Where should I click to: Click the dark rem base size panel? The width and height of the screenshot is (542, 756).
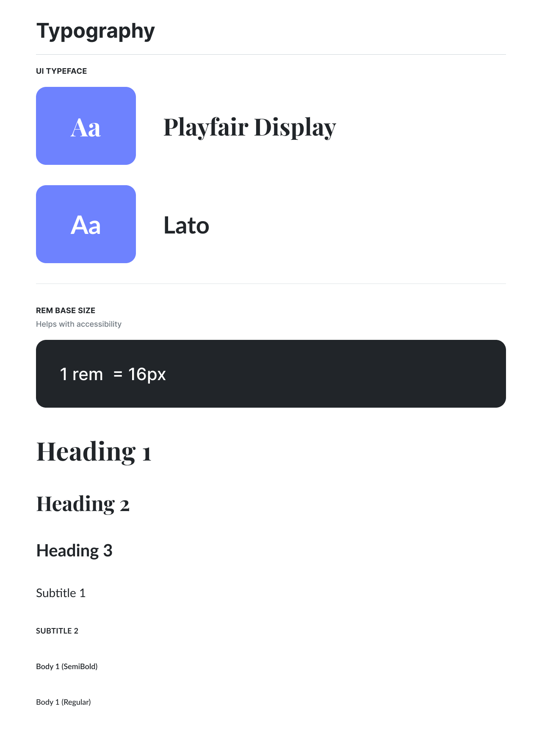click(271, 374)
